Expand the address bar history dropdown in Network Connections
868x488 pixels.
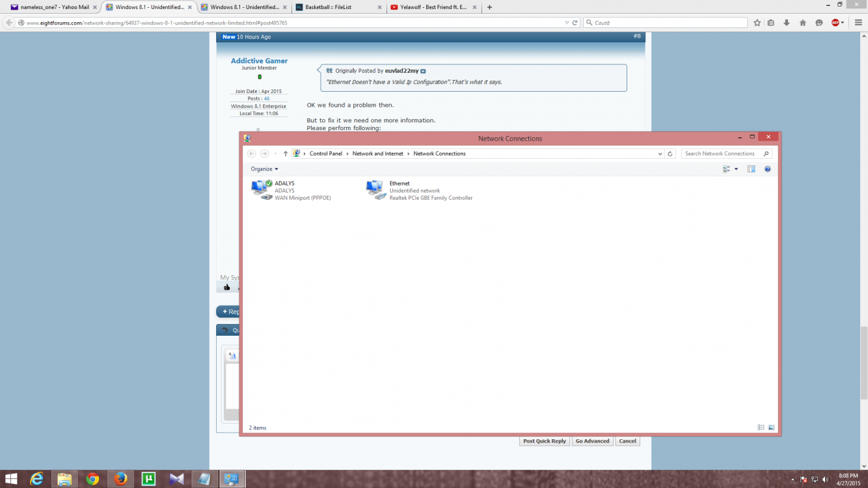(660, 154)
